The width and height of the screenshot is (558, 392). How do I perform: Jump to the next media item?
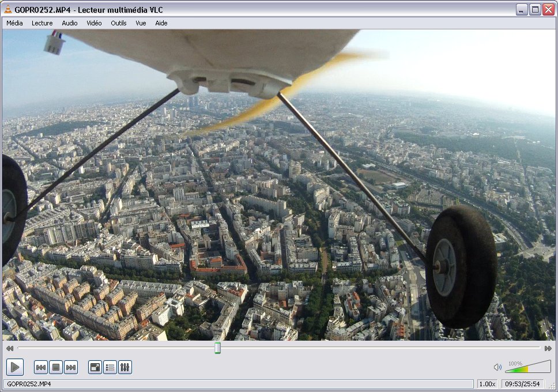71,367
